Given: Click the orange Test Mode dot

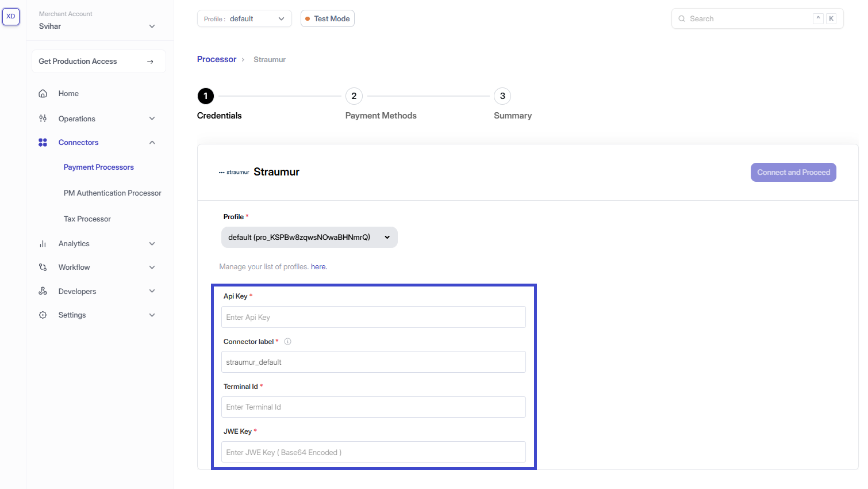Looking at the screenshot, I should [308, 19].
